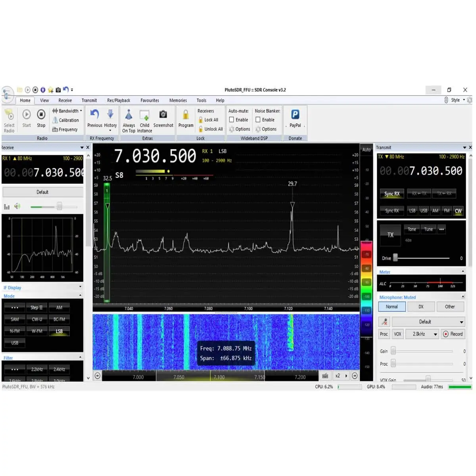Open the Memories menu

pos(178,100)
